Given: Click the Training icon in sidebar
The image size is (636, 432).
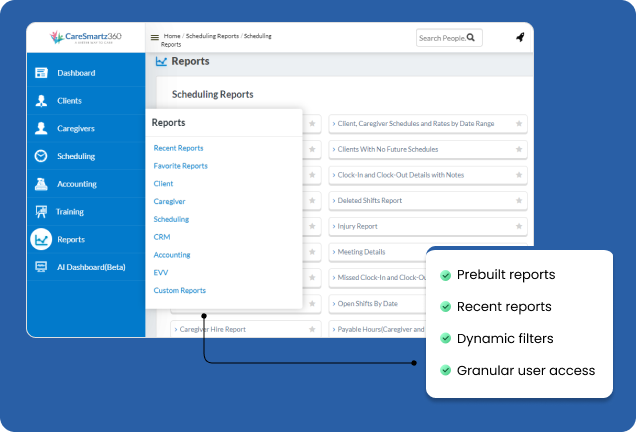Looking at the screenshot, I should coord(41,212).
